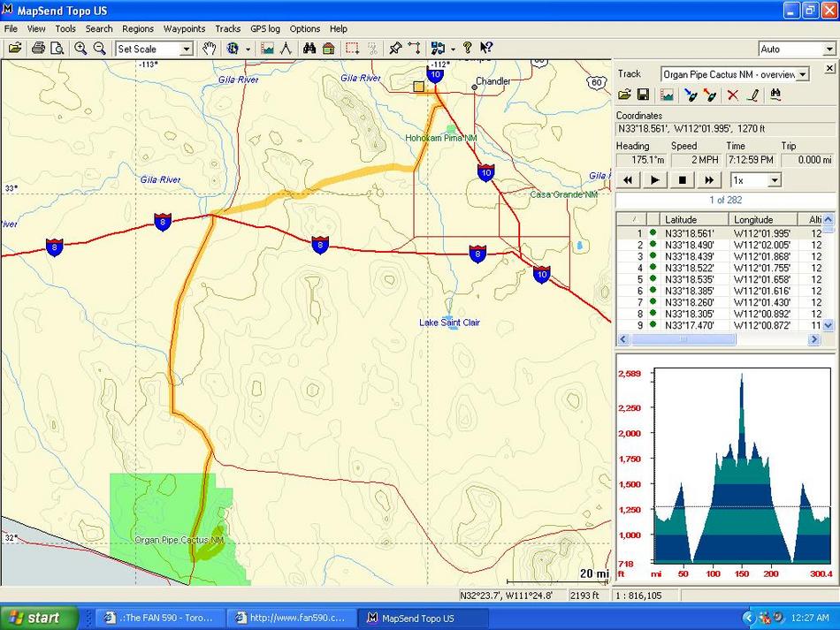Image resolution: width=840 pixels, height=630 pixels.
Task: Zoom out with the magnifier minus icon
Action: coord(100,49)
